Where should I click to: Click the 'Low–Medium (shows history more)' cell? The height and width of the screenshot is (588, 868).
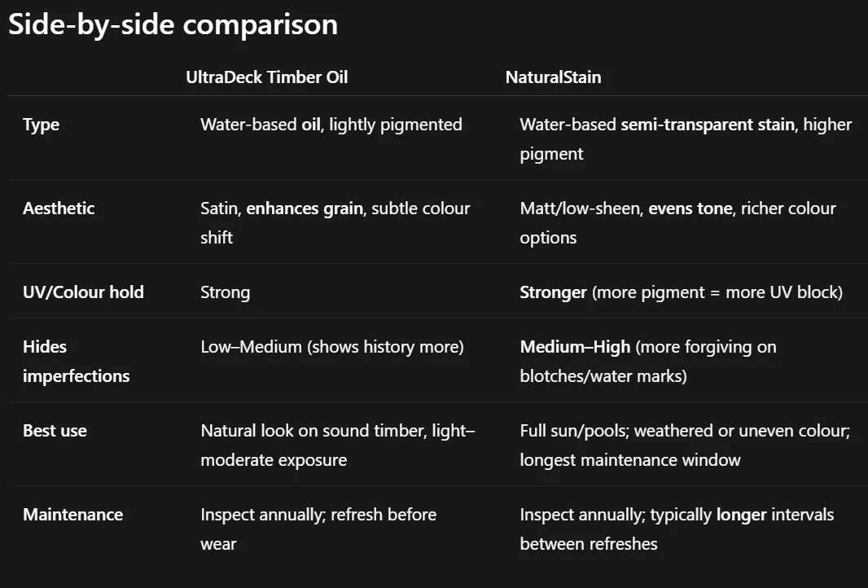click(x=331, y=347)
